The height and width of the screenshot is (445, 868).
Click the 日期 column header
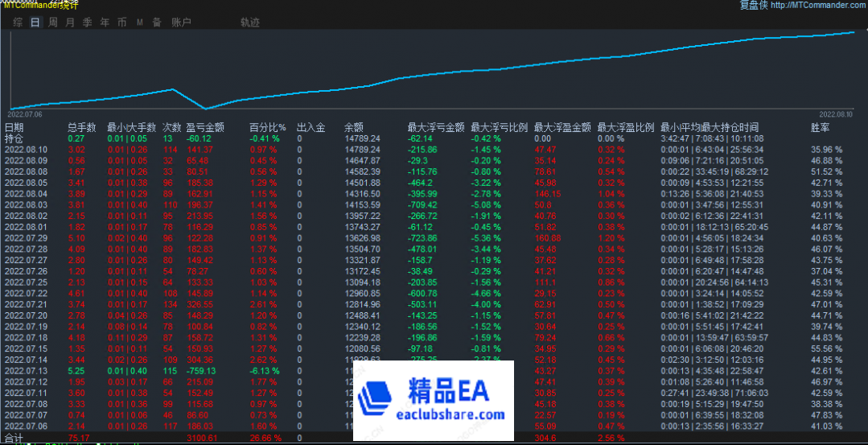tap(14, 127)
